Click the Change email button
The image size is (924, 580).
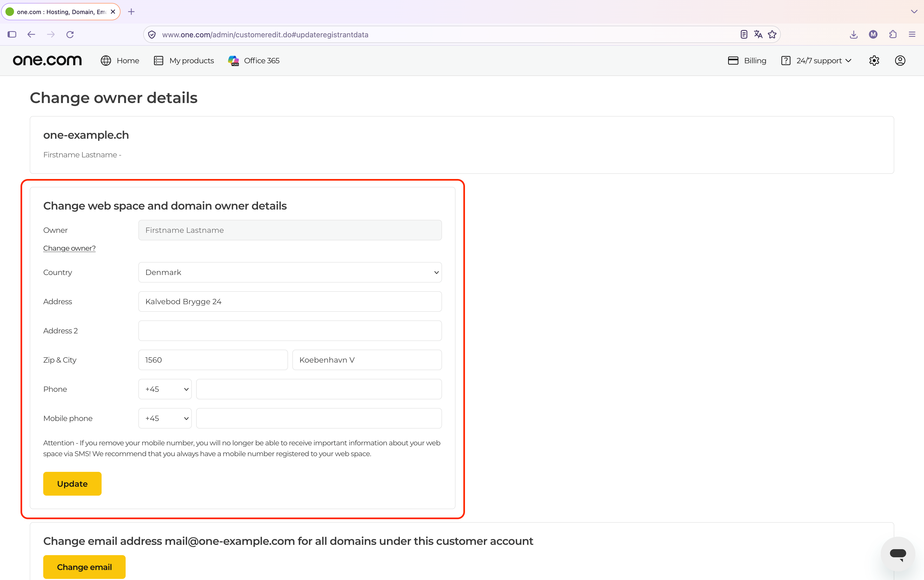coord(84,567)
